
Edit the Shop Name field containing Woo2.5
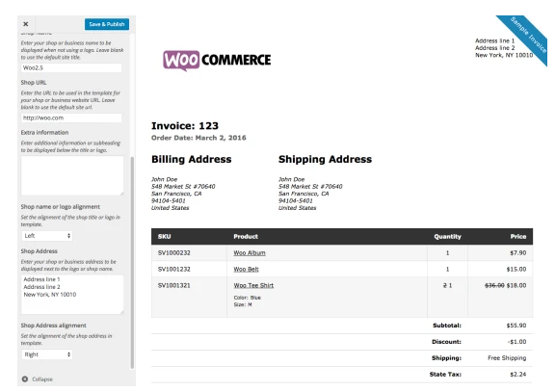(71, 67)
